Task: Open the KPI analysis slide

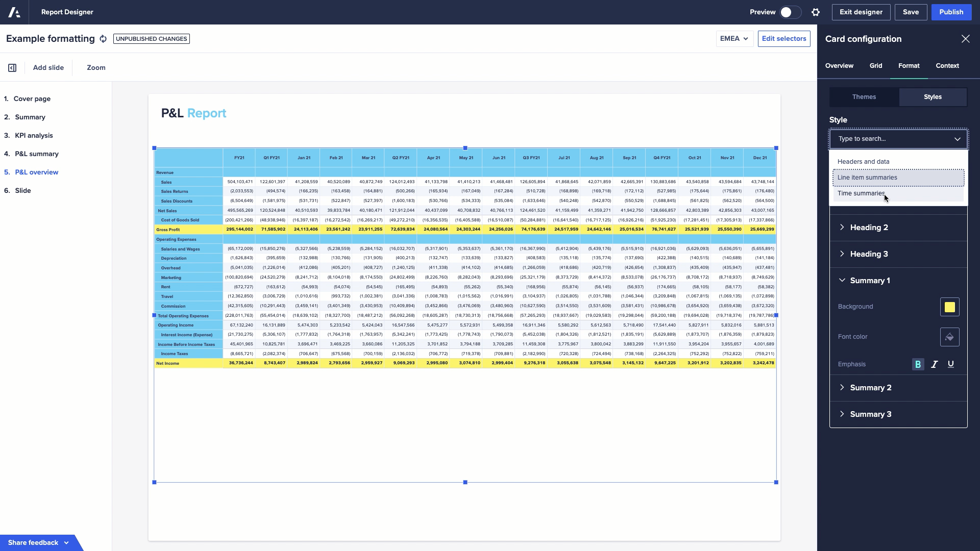Action: click(x=34, y=136)
